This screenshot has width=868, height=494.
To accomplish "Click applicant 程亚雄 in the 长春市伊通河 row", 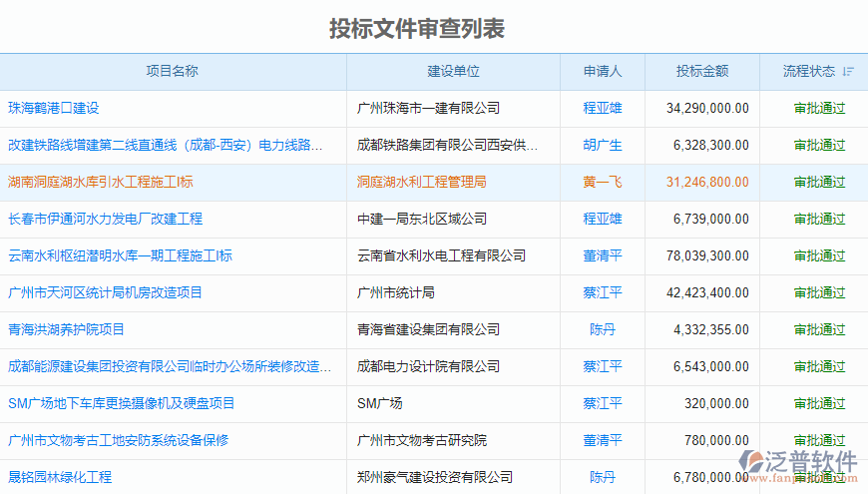I will tap(603, 219).
